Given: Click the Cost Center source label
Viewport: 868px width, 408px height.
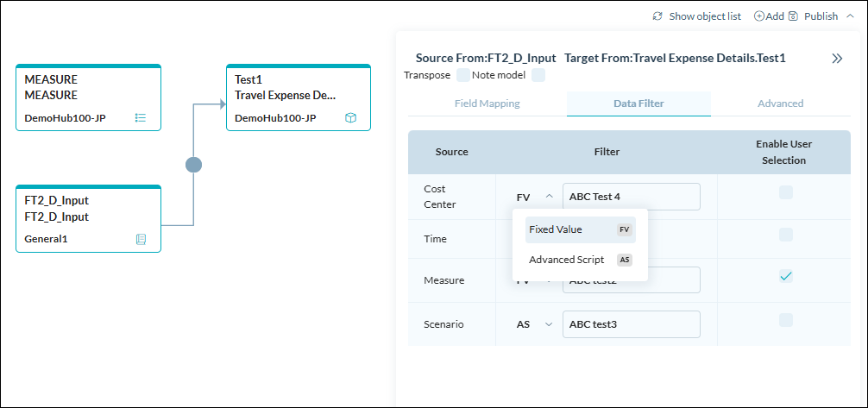Looking at the screenshot, I should pyautogui.click(x=439, y=197).
